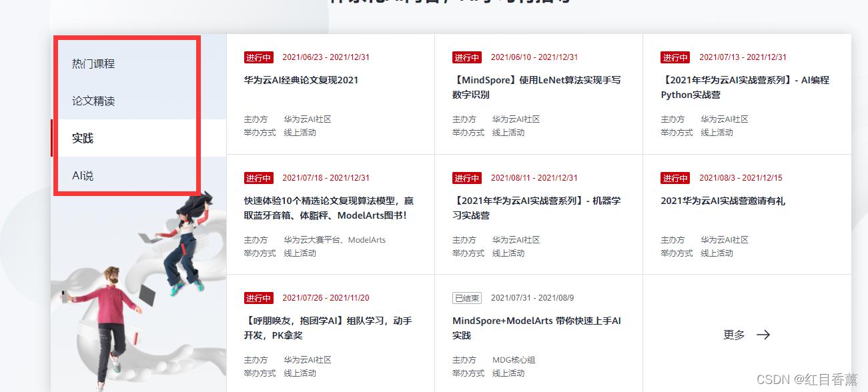Viewport: 868px width, 392px height.
Task: Click date range 2021/07/18 - 2021/12/31
Action: pyautogui.click(x=326, y=178)
